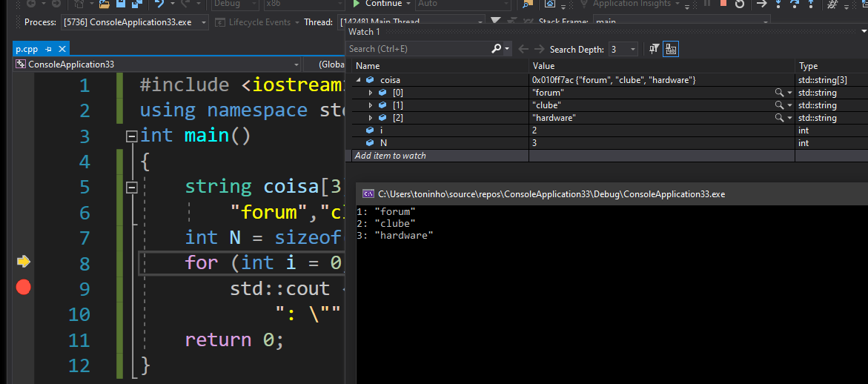Collapse code block at line 5
This screenshot has width=868, height=384.
point(131,188)
